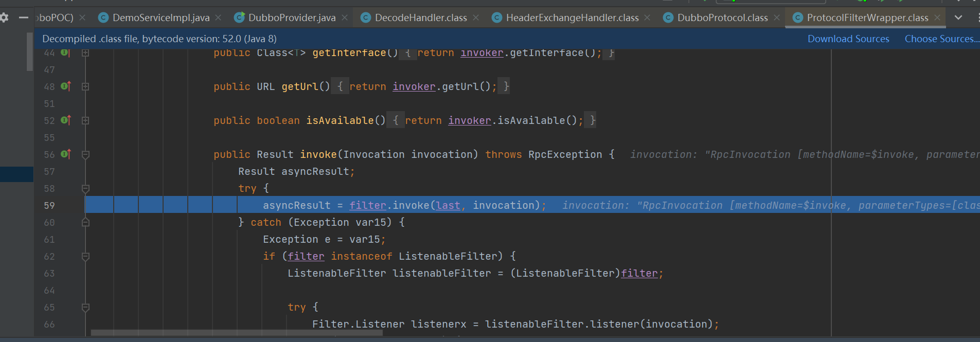
Task: Click underlined 'last' argument in line 59
Action: click(x=448, y=205)
